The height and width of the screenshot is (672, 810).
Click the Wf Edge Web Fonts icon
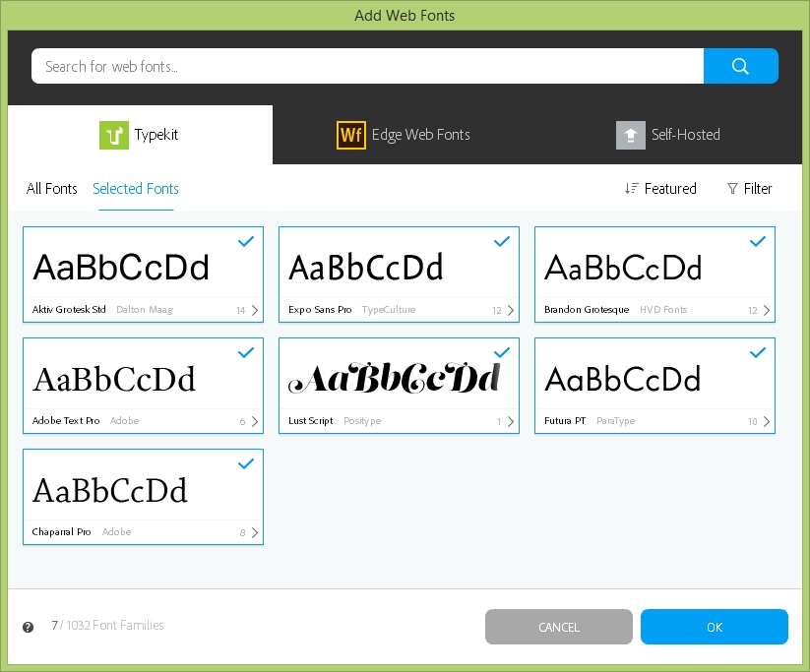click(x=351, y=135)
